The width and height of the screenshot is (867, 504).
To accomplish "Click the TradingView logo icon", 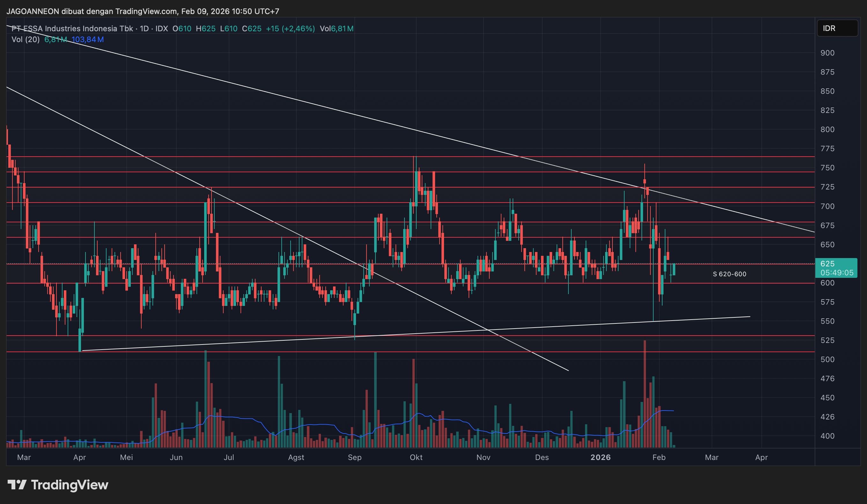I will pos(17,485).
